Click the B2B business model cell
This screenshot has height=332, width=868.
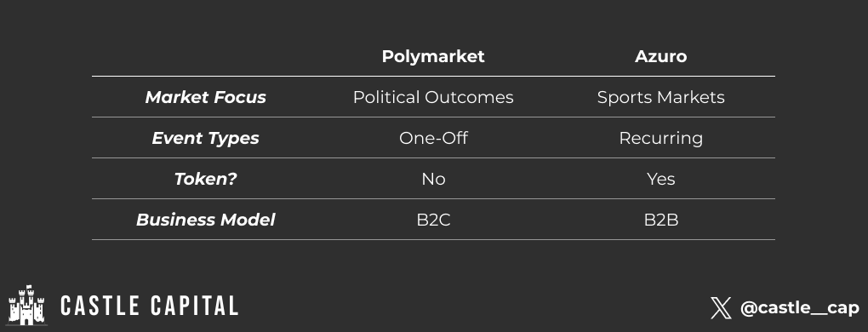(x=660, y=220)
